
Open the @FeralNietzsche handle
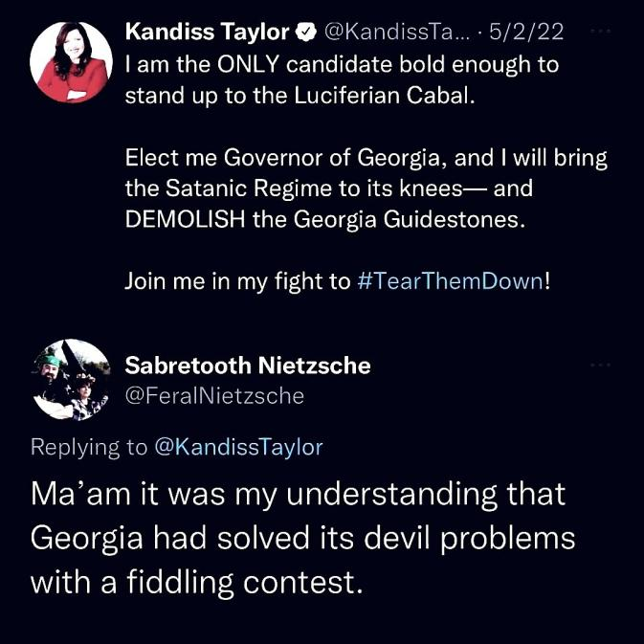coord(214,395)
